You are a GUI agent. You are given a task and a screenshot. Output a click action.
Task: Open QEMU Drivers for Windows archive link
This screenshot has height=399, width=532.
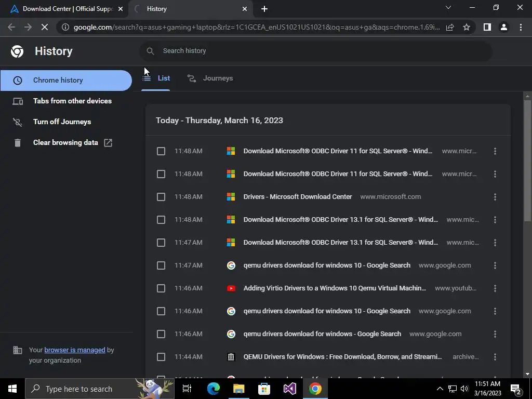point(343,357)
